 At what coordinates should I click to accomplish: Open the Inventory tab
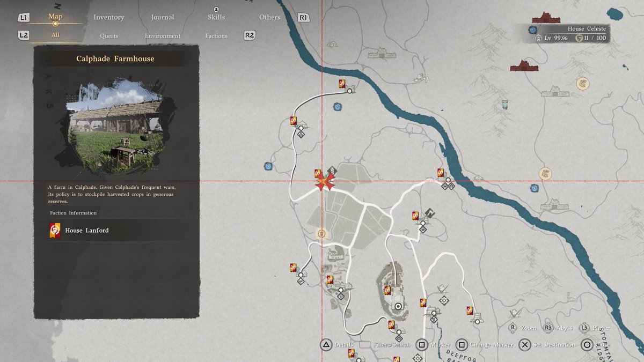[x=109, y=17]
